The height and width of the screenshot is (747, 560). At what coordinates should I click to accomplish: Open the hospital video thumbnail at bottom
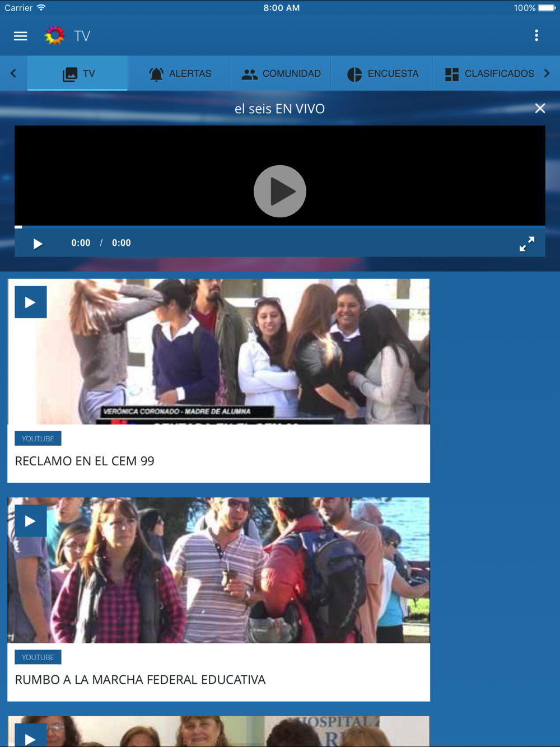coord(218,731)
